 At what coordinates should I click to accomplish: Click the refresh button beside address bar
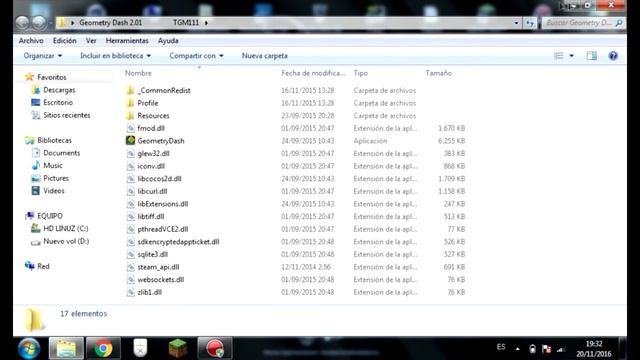pyautogui.click(x=530, y=23)
